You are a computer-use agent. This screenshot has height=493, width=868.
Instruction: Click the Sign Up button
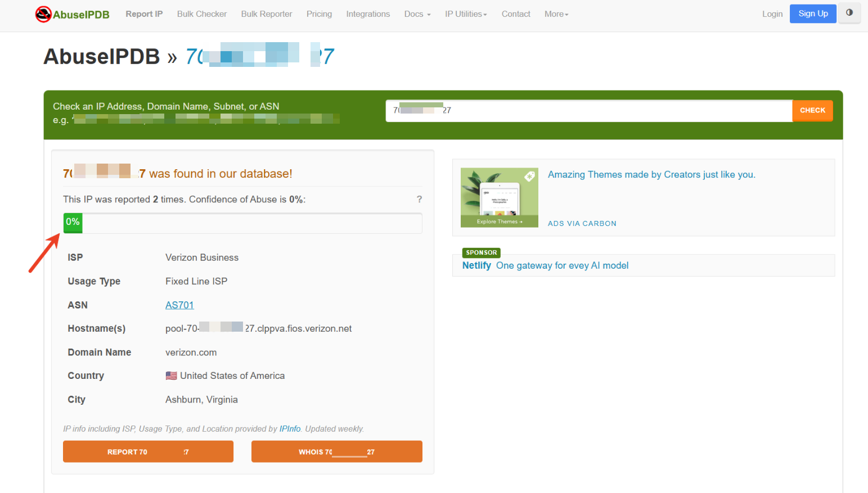813,13
